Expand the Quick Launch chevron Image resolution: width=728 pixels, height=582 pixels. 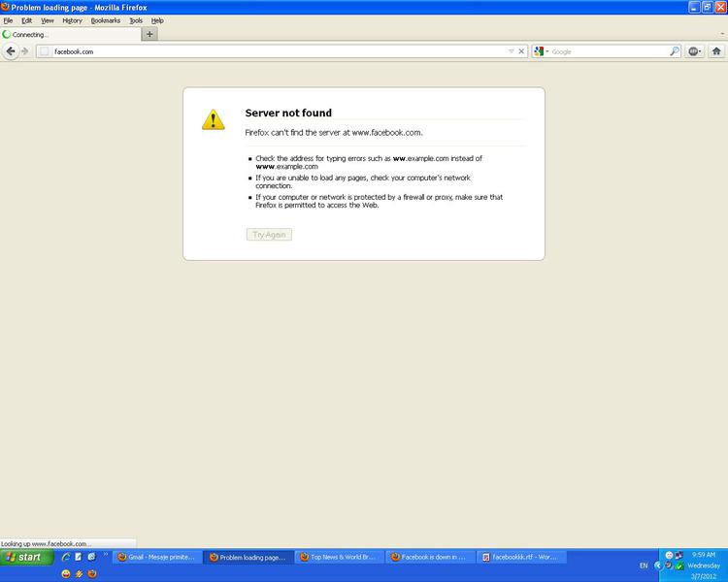(106, 554)
